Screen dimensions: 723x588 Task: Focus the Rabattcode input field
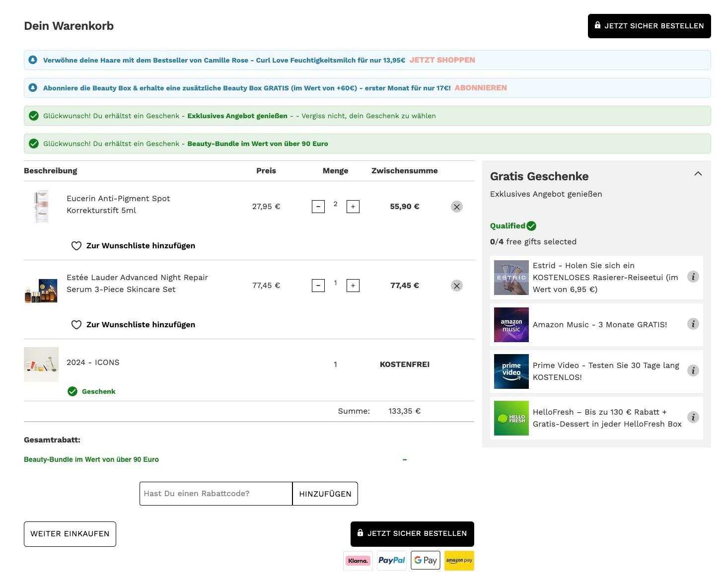tap(216, 494)
